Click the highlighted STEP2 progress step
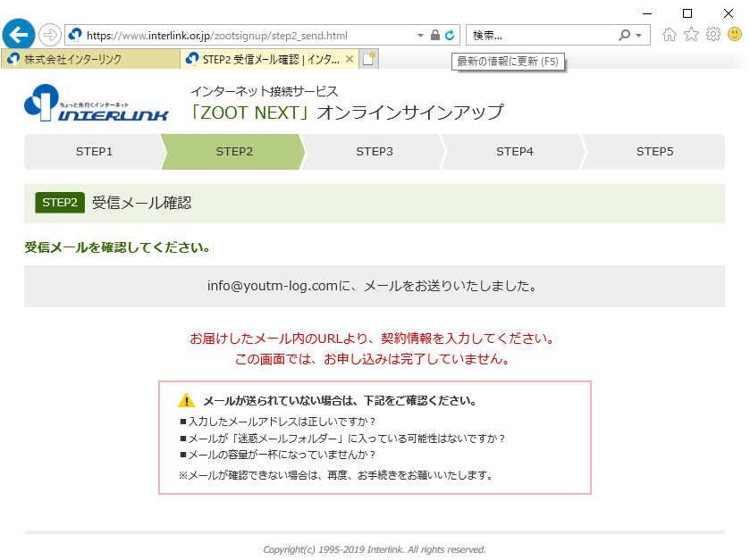 click(x=234, y=152)
